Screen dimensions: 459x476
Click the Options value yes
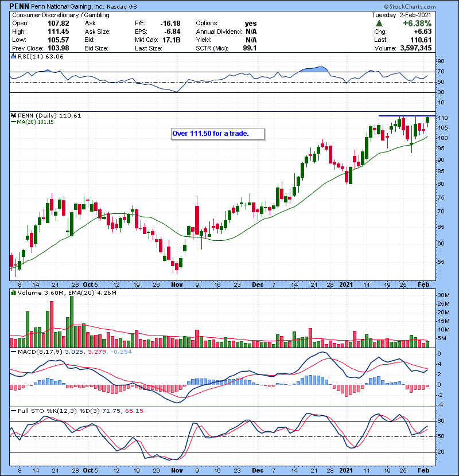coord(251,24)
